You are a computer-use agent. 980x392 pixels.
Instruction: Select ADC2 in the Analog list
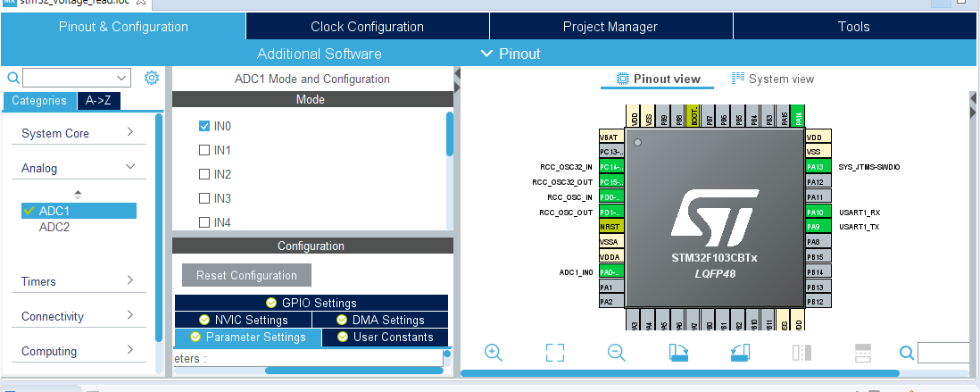[x=54, y=227]
